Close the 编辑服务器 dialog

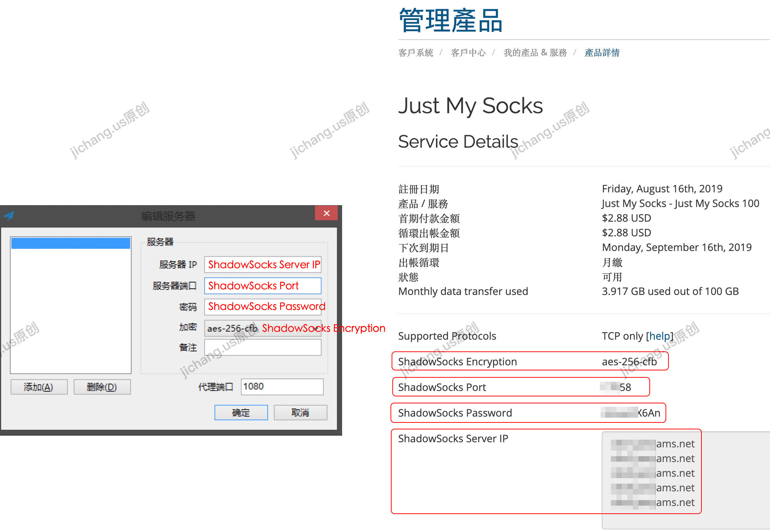click(x=326, y=213)
